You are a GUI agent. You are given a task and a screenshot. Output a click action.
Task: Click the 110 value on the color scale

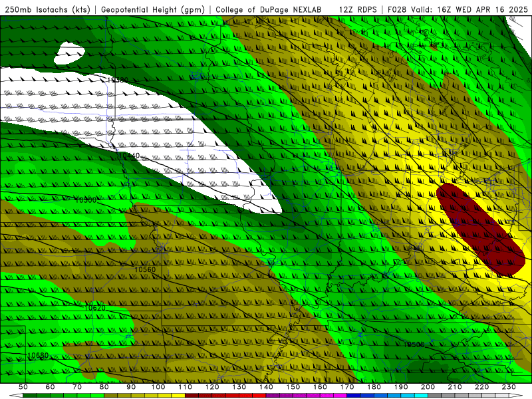point(186,387)
